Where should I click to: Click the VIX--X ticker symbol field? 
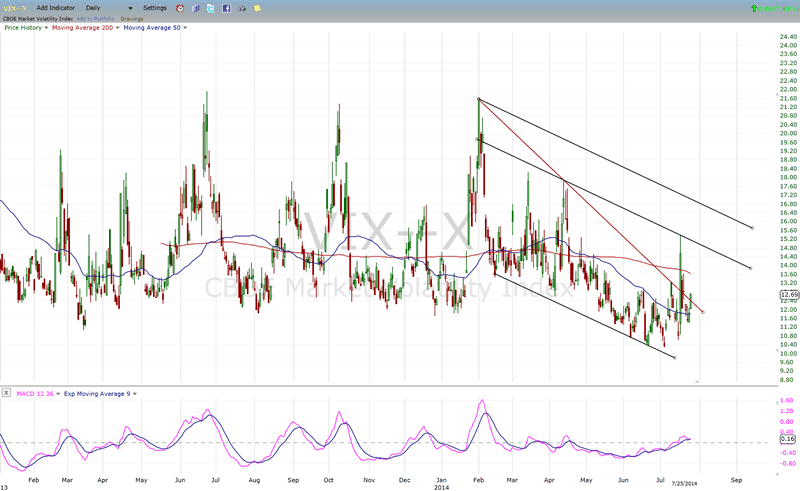coord(12,8)
